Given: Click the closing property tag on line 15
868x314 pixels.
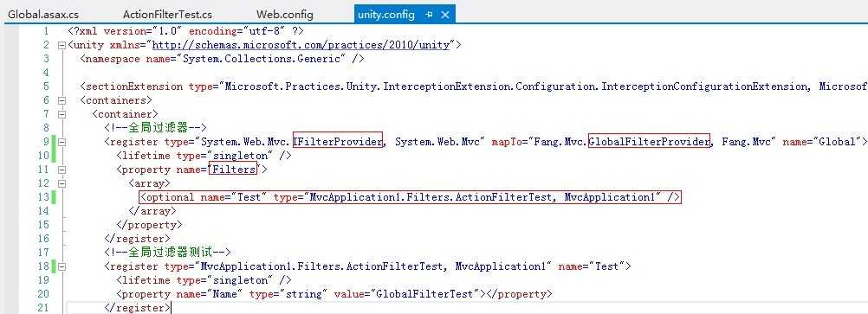Looking at the screenshot, I should click(149, 225).
